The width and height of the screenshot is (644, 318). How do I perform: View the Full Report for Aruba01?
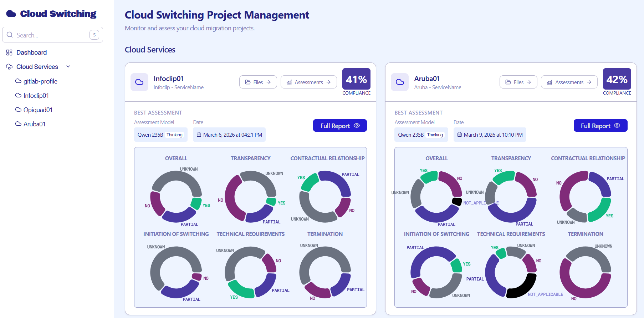point(600,126)
